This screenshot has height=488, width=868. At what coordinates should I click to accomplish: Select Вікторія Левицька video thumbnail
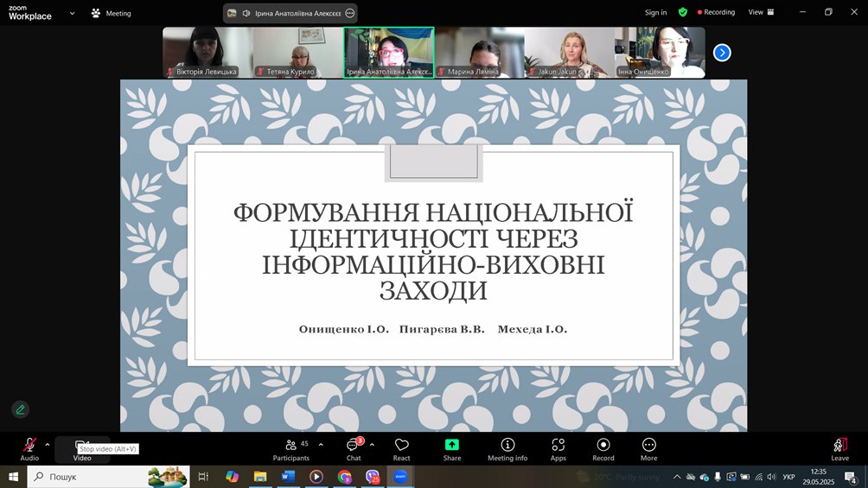207,53
